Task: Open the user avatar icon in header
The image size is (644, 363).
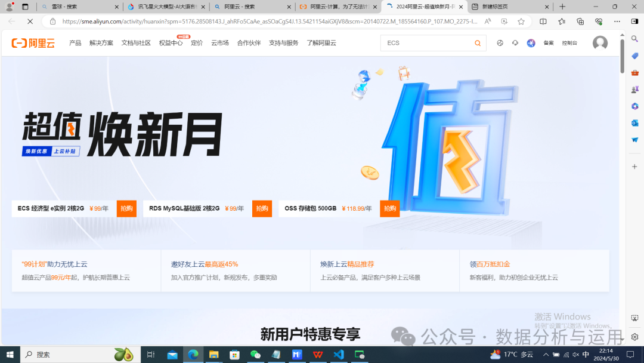Action: pyautogui.click(x=600, y=43)
